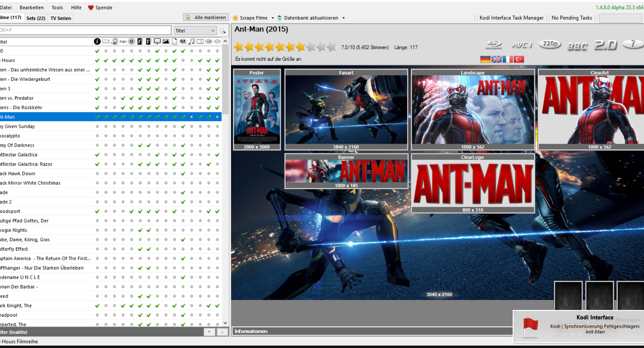Image resolution: width=644 pixels, height=348 pixels.
Task: Click the music note theme column icon
Action: click(192, 41)
